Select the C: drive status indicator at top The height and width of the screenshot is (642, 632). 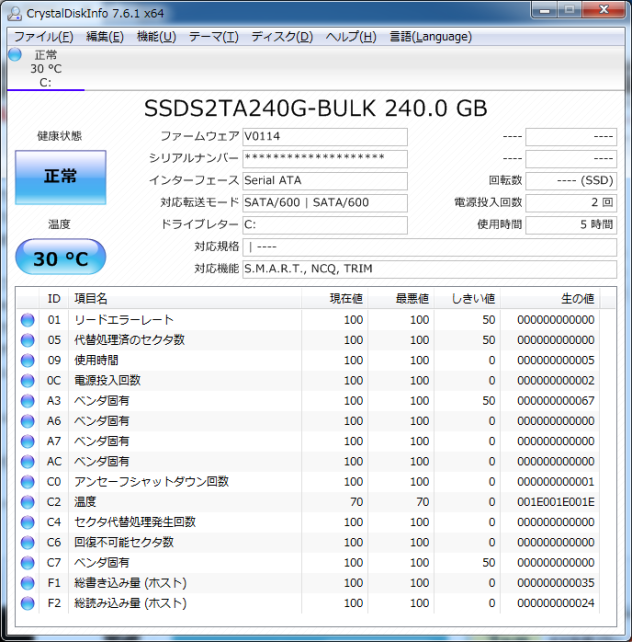(x=15, y=54)
